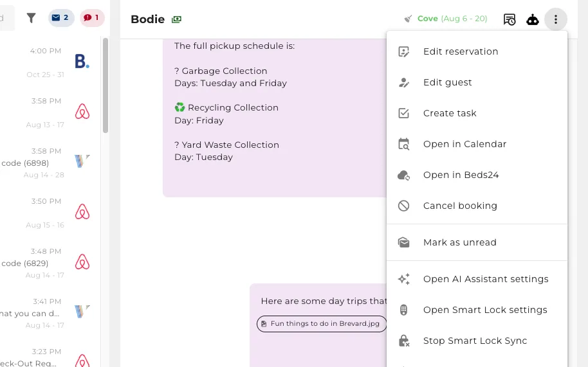Open the Cove (Aug 6 - 20) reservation link

452,19
